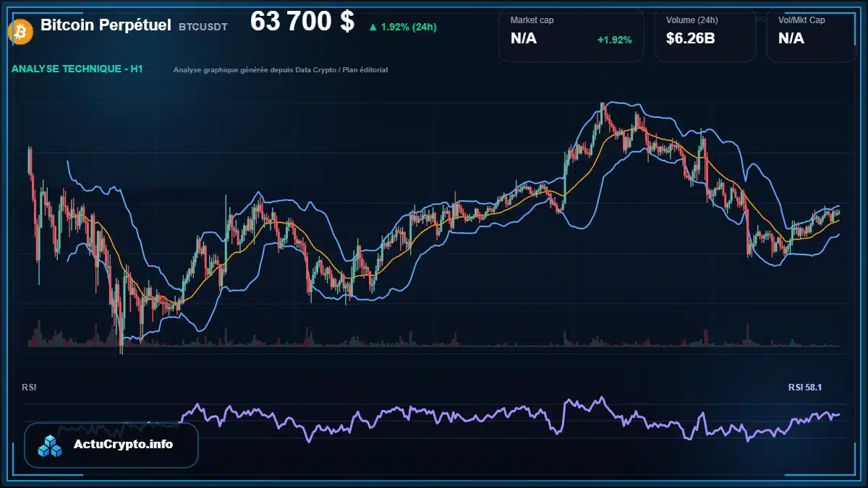Click the Analyse graphique générée depuis Data Crypto caption
The width and height of the screenshot is (868, 488).
coord(281,70)
